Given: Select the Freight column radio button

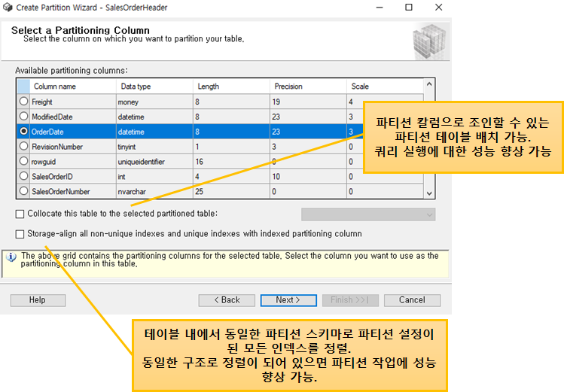Looking at the screenshot, I should point(24,102).
